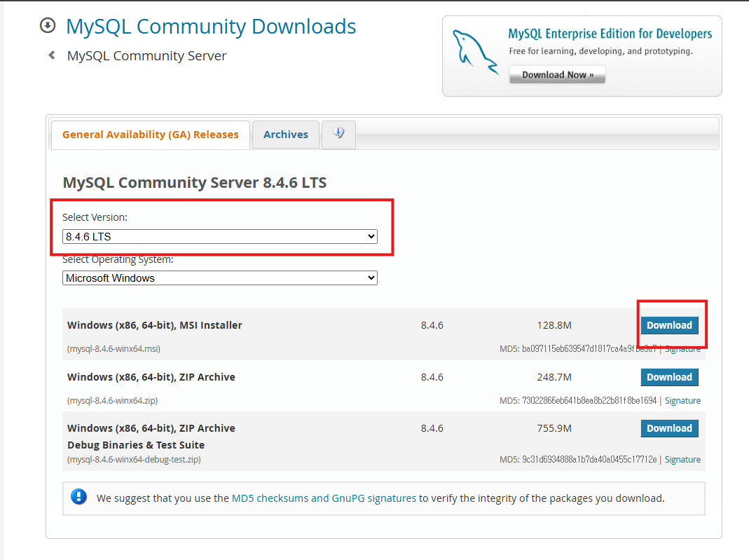Image resolution: width=749 pixels, height=560 pixels.
Task: Click the MySQL Community Server breadcrumb text
Action: 146,56
